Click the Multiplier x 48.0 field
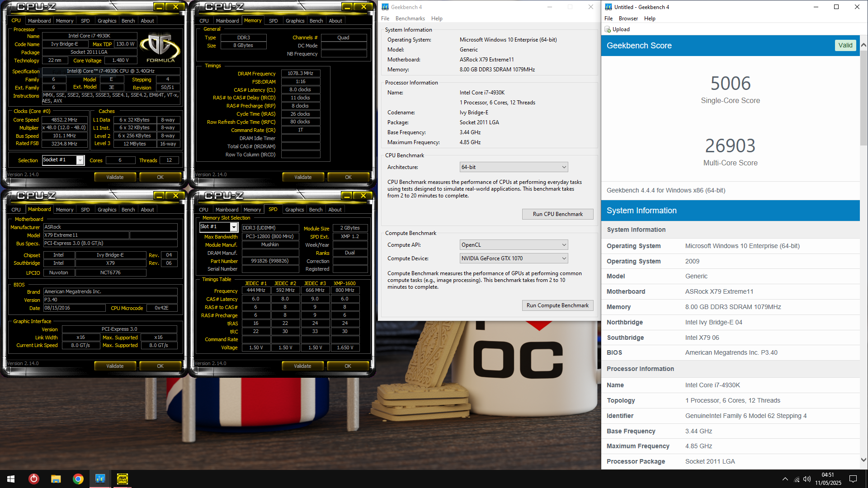 [x=65, y=128]
